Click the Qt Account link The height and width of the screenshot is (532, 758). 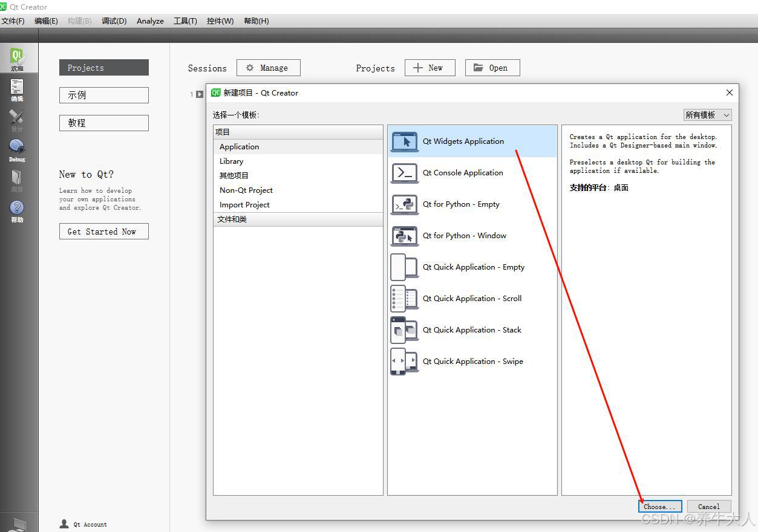click(90, 525)
